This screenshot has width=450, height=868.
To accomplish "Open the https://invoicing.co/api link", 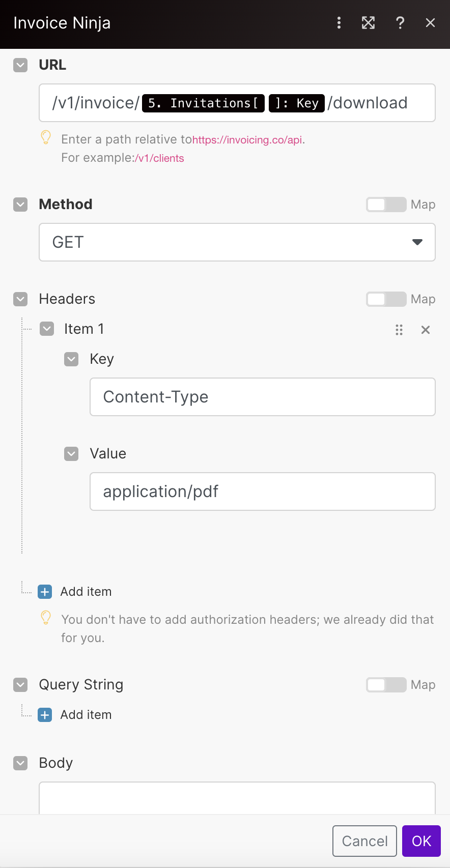I will (x=247, y=140).
